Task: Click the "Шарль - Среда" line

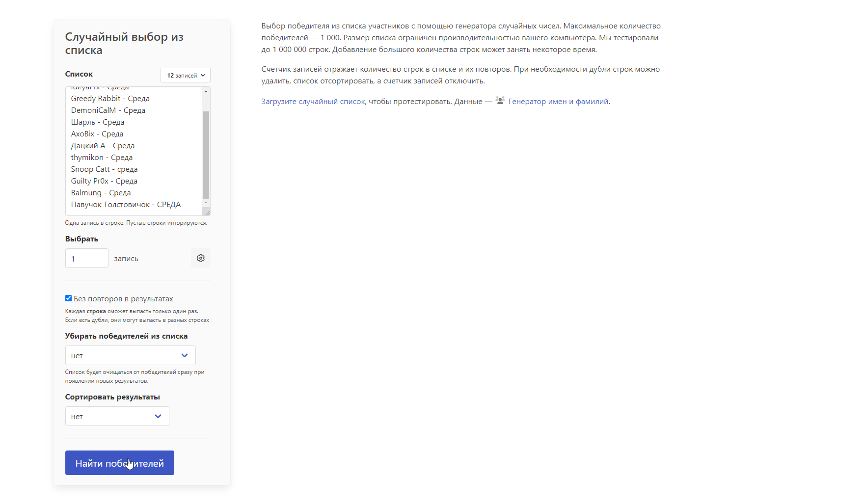Action: click(98, 122)
